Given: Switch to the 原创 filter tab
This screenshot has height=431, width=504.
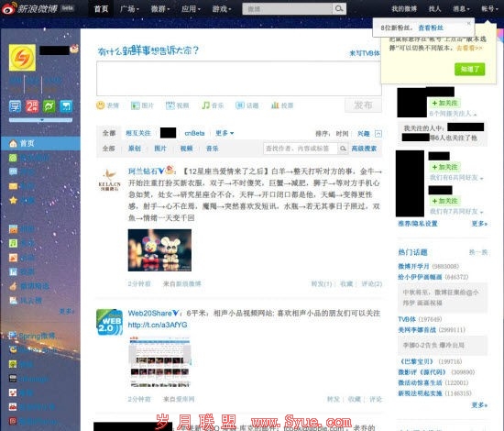Looking at the screenshot, I should click(135, 149).
